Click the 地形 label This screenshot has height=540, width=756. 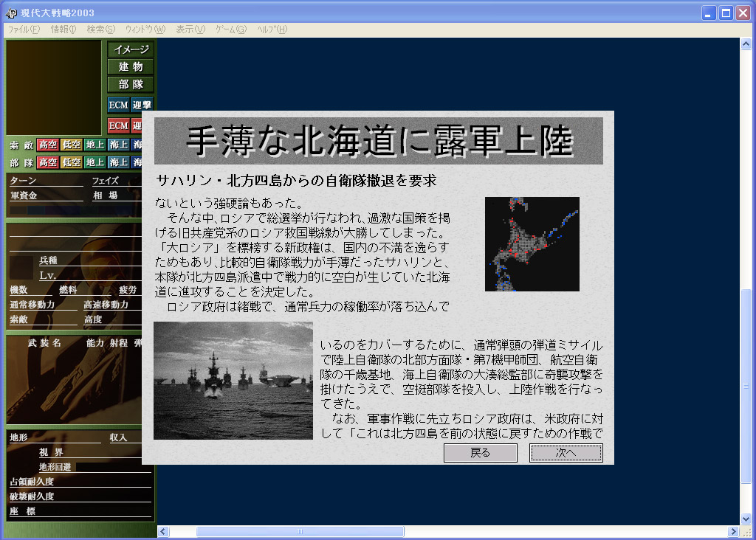point(18,437)
